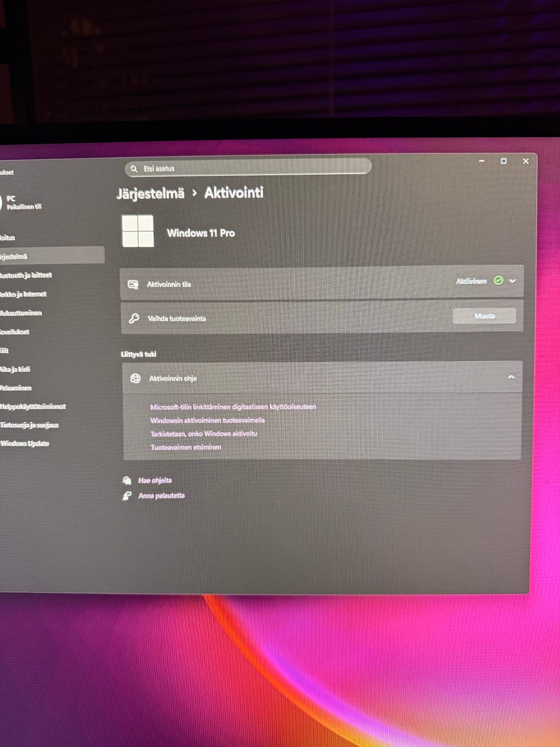Screen dimensions: 560x747
Task: Click the Windows logo next to Windows 11 Pro
Action: coord(138,231)
